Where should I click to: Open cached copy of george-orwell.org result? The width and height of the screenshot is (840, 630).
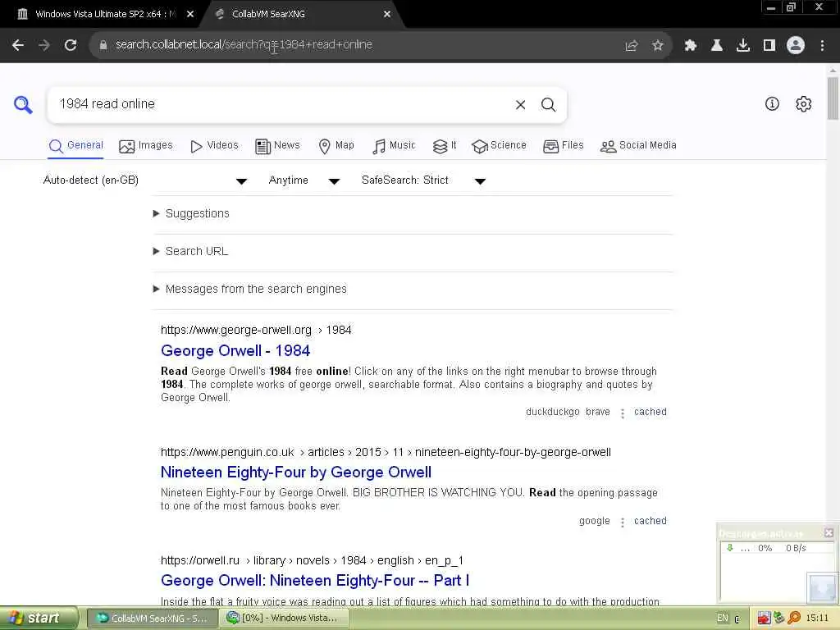(x=651, y=412)
